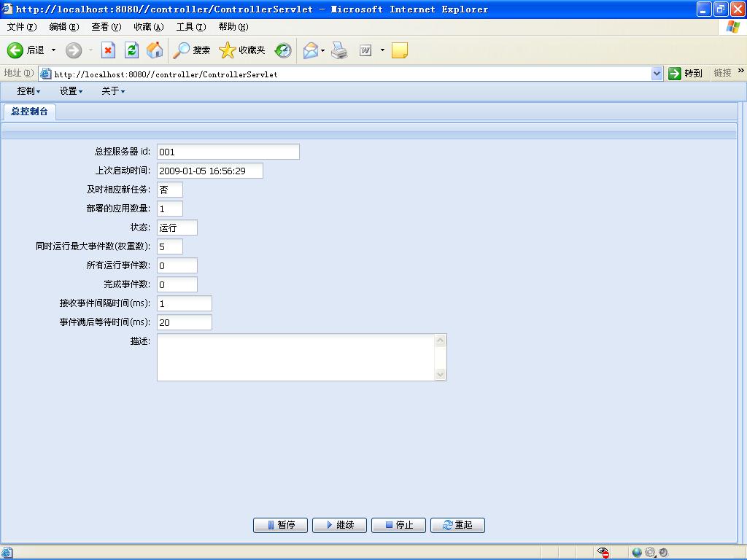Select the 总控制台 tab
The image size is (747, 560).
pyautogui.click(x=29, y=112)
